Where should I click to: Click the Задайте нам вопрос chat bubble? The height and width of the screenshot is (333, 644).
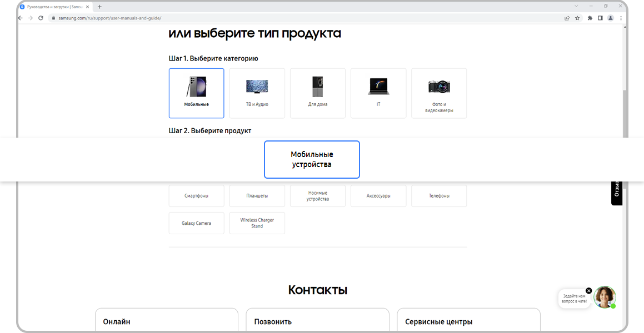tap(575, 299)
